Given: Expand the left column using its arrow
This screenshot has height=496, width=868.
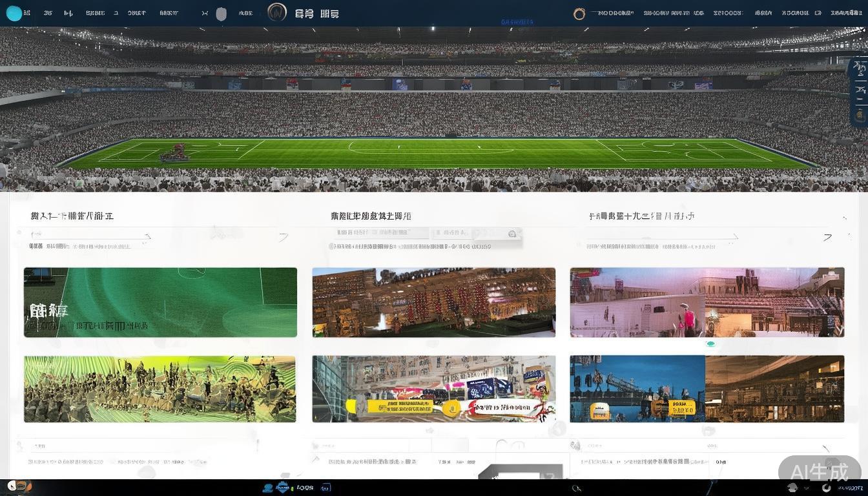Looking at the screenshot, I should [283, 237].
